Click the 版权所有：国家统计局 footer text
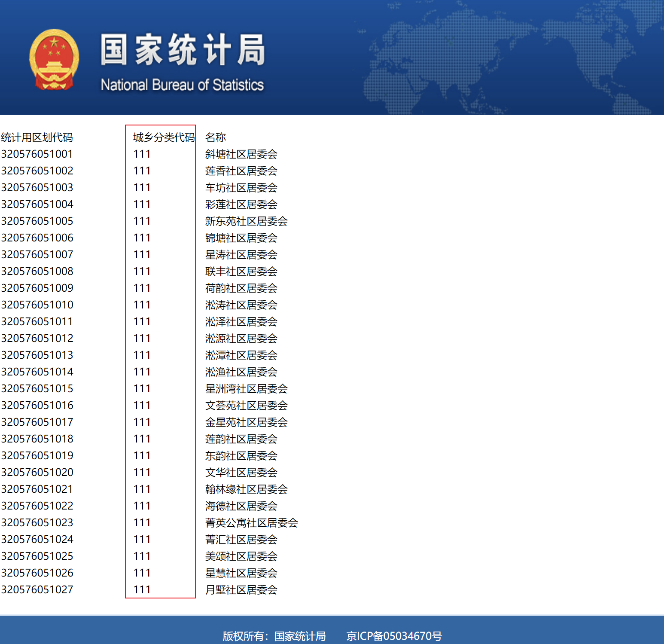 coord(274,636)
